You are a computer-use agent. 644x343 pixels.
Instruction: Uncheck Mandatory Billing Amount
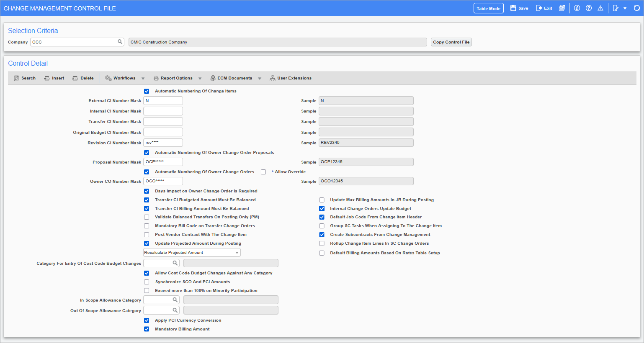coord(147,329)
